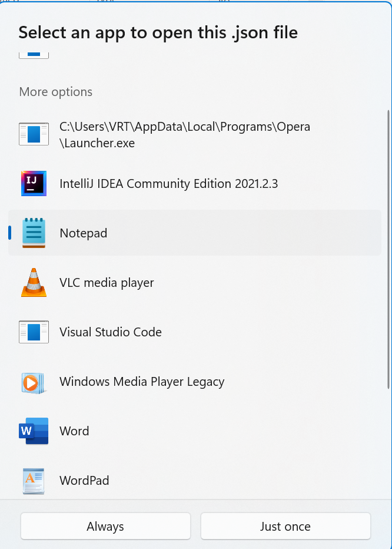The image size is (392, 549).
Task: Click the Visual Studio Code icon
Action: 34,332
